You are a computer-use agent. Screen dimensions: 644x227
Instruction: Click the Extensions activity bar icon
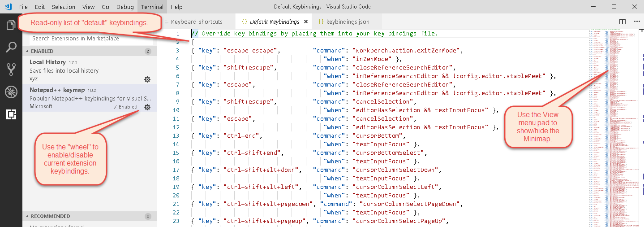point(11,114)
